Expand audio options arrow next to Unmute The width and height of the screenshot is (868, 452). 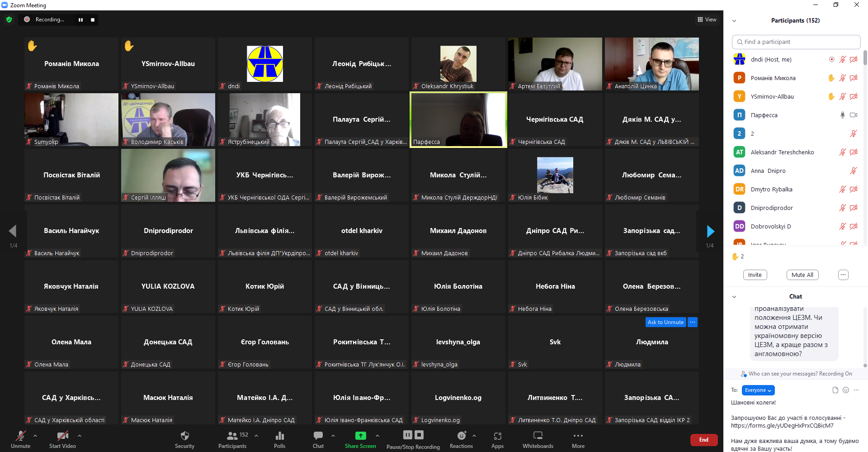click(35, 436)
